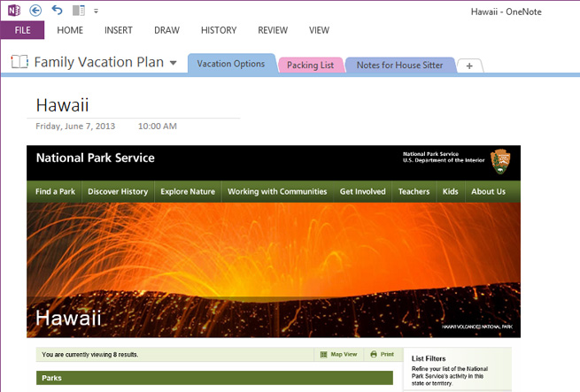The width and height of the screenshot is (580, 392).
Task: Open the DRAW ribbon tab
Action: (x=166, y=30)
